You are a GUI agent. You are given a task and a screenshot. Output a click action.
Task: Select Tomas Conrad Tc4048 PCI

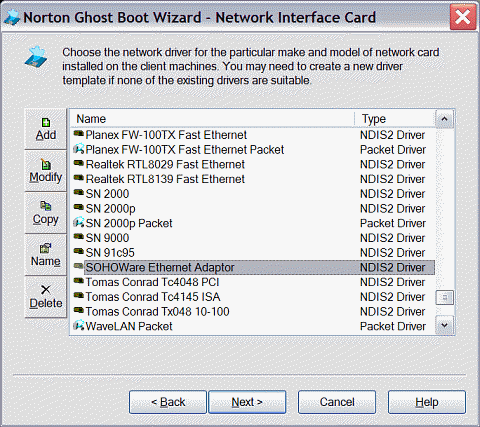click(x=253, y=282)
